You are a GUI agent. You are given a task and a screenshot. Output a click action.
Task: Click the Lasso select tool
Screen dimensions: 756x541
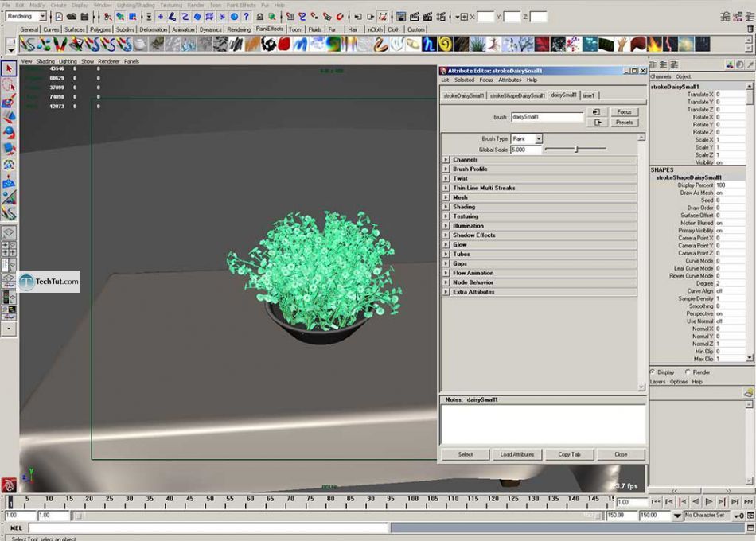(9, 85)
